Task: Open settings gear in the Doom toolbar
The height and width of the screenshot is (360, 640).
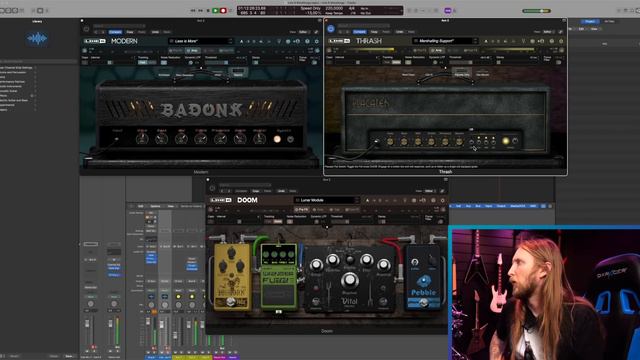Action: click(442, 200)
